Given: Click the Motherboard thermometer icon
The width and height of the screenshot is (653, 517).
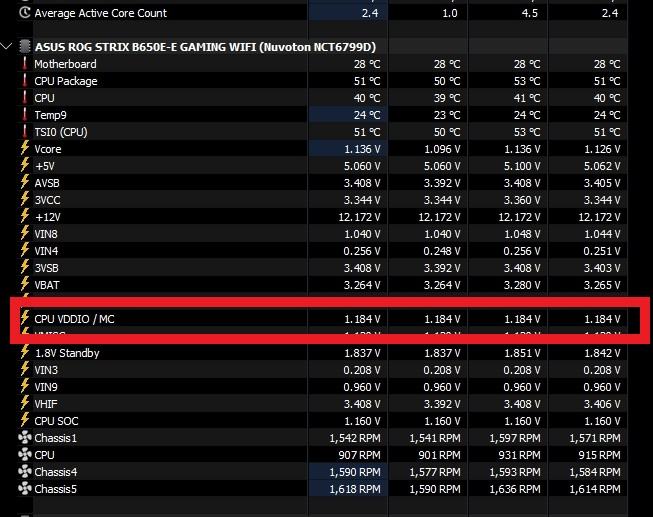Looking at the screenshot, I should [25, 64].
